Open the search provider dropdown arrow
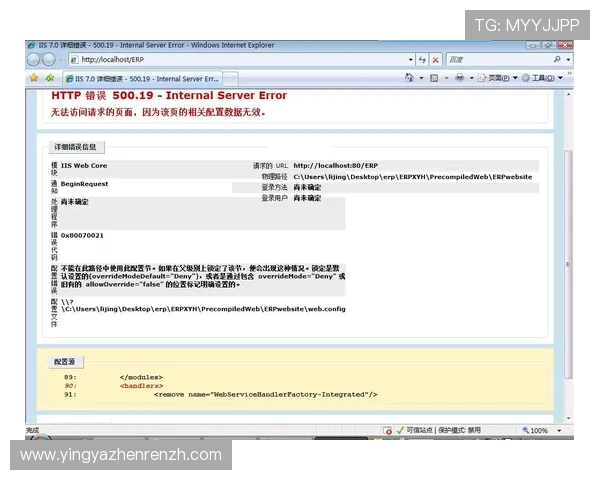This screenshot has width=600, height=480. (x=568, y=60)
